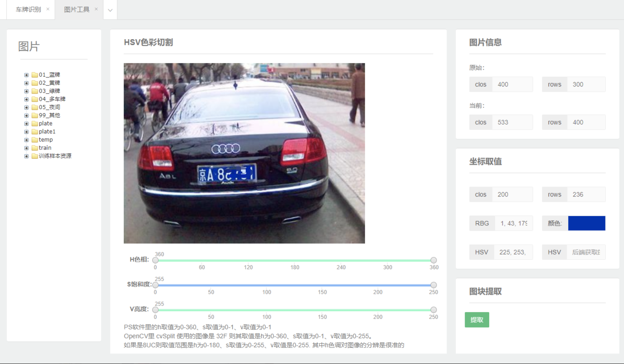The height and width of the screenshot is (364, 624).
Task: Expand the 训练样本资源 tree node
Action: coord(26,156)
